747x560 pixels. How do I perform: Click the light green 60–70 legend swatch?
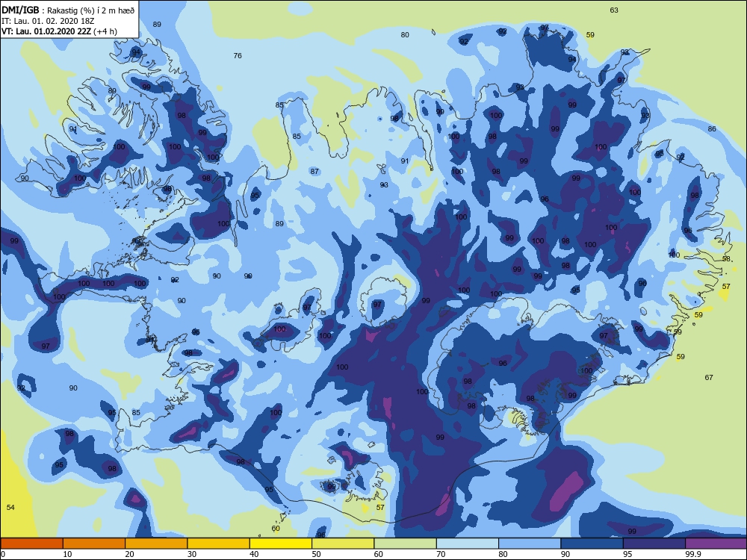point(406,544)
